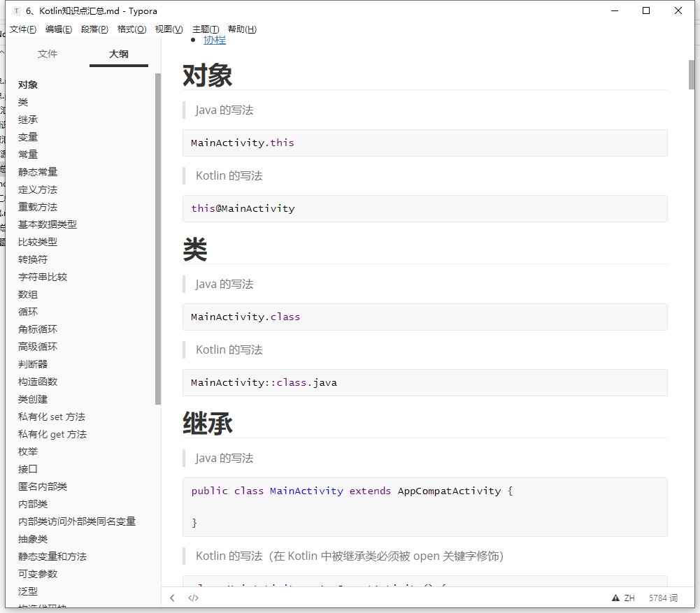
Task: Jump to 数组 in the outline
Action: click(28, 294)
